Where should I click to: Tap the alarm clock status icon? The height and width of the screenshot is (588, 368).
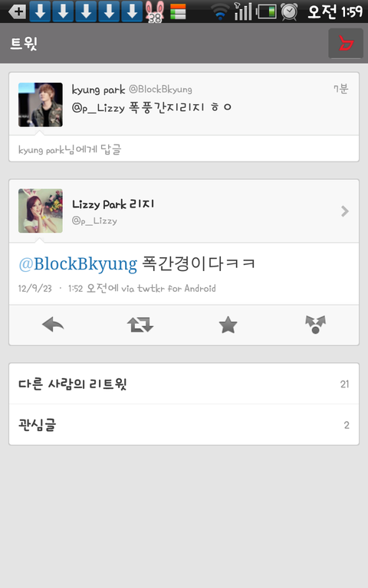pos(289,11)
